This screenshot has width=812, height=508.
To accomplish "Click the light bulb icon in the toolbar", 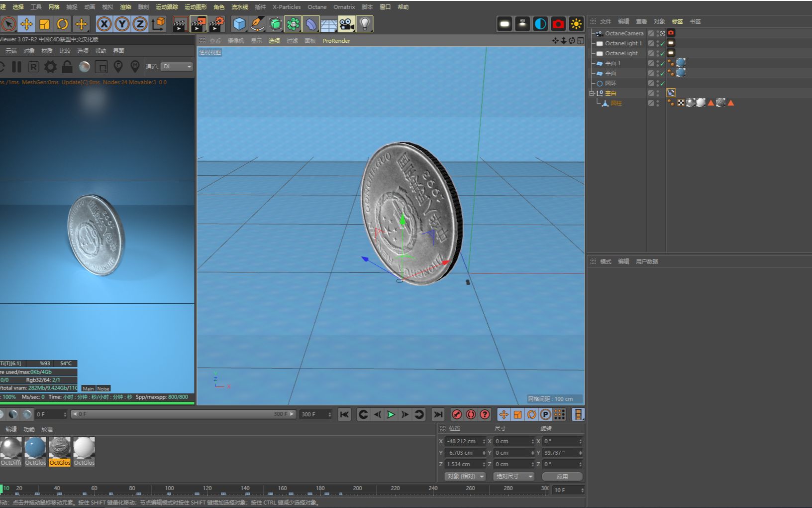I will (x=365, y=23).
